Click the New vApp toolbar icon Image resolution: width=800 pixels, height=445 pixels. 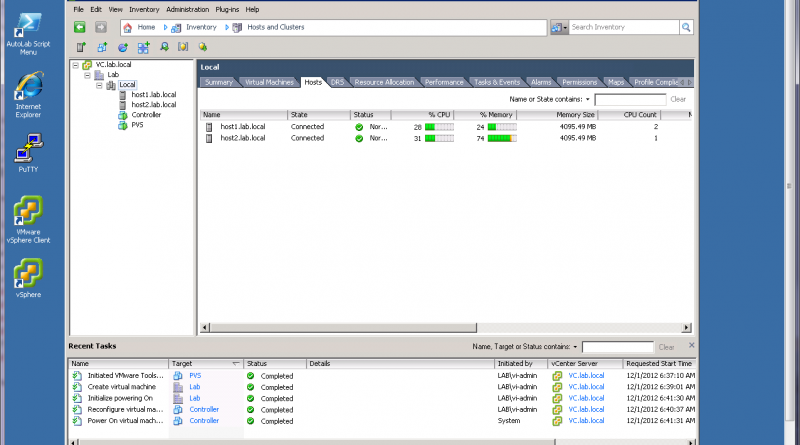pos(143,47)
